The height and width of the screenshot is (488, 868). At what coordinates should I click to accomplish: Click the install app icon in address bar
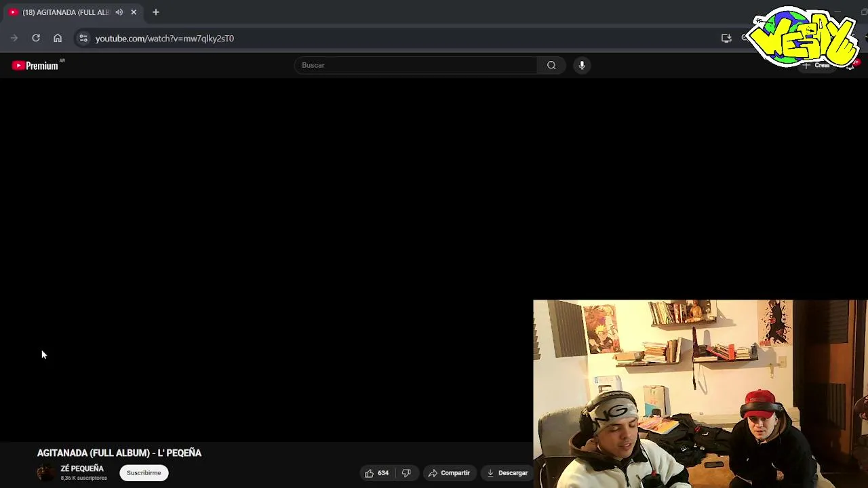pyautogui.click(x=726, y=38)
